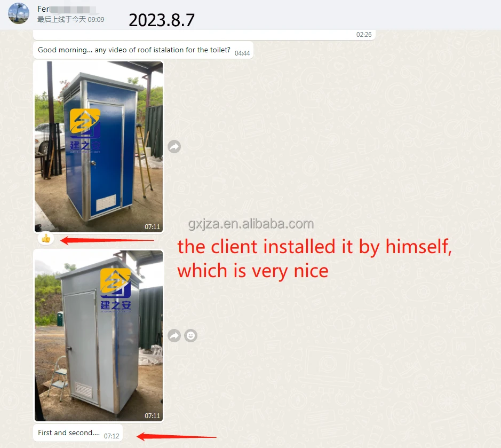Click the gxjza.en.alibaba.com watermark
The height and width of the screenshot is (448, 501).
point(251,224)
